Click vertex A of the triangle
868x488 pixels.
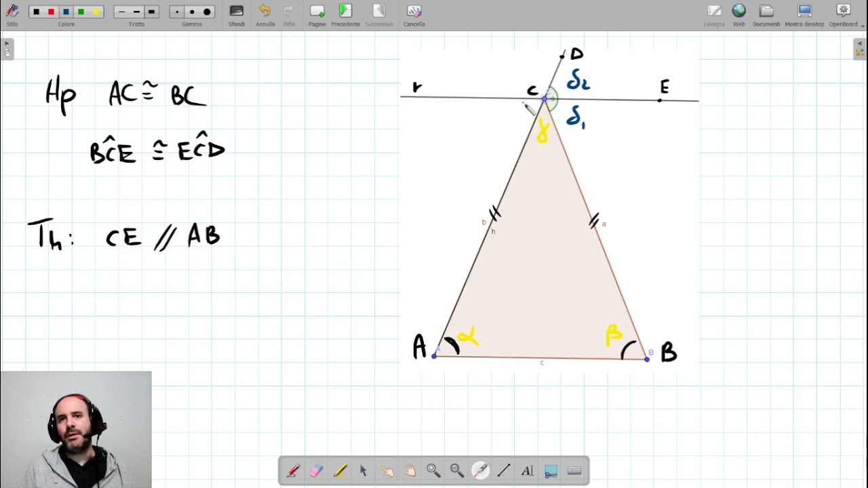(x=434, y=356)
